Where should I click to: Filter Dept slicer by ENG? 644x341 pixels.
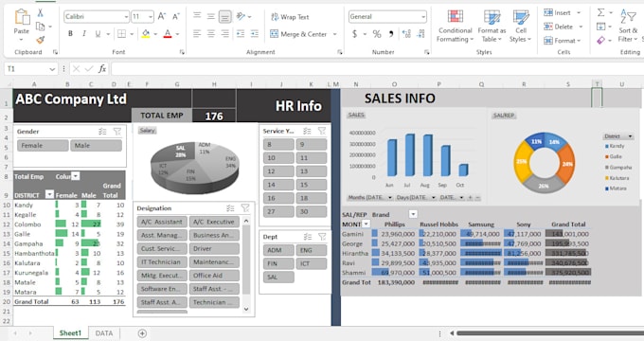click(x=312, y=250)
